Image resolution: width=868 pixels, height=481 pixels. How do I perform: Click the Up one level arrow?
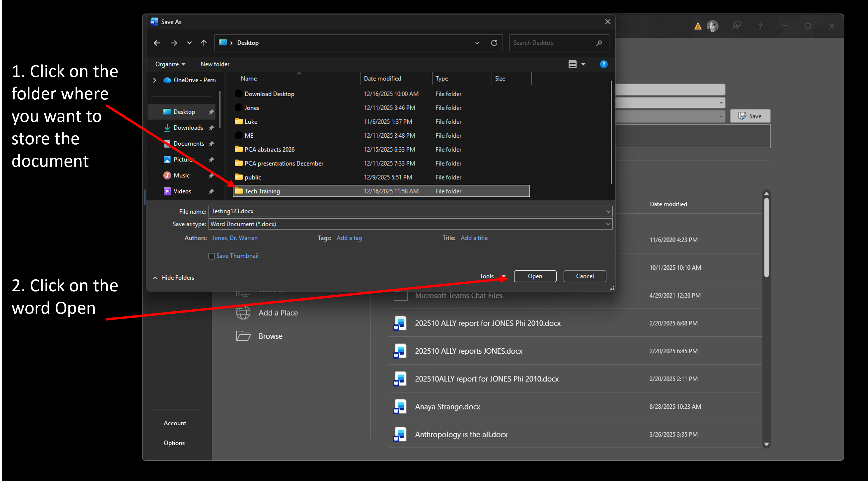click(x=204, y=43)
